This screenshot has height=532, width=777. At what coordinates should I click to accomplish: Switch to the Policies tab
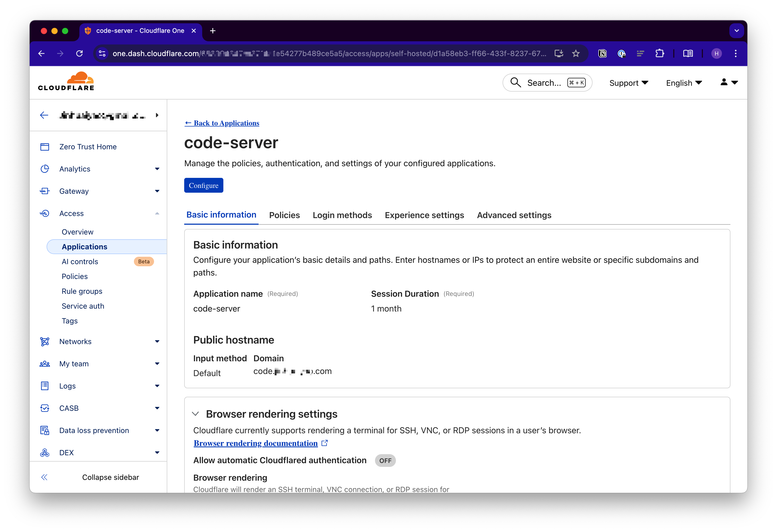[x=284, y=215]
